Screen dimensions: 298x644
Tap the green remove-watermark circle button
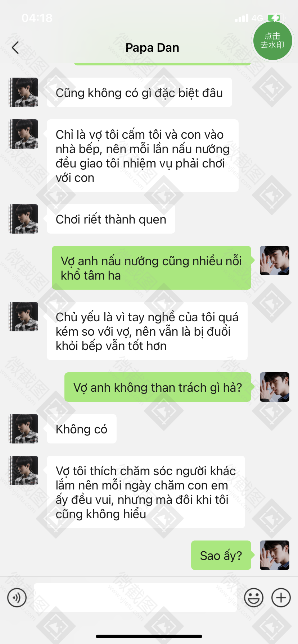272,40
